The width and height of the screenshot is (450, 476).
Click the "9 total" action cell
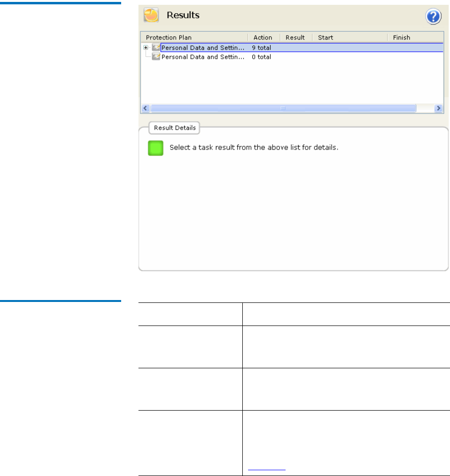pyautogui.click(x=262, y=48)
